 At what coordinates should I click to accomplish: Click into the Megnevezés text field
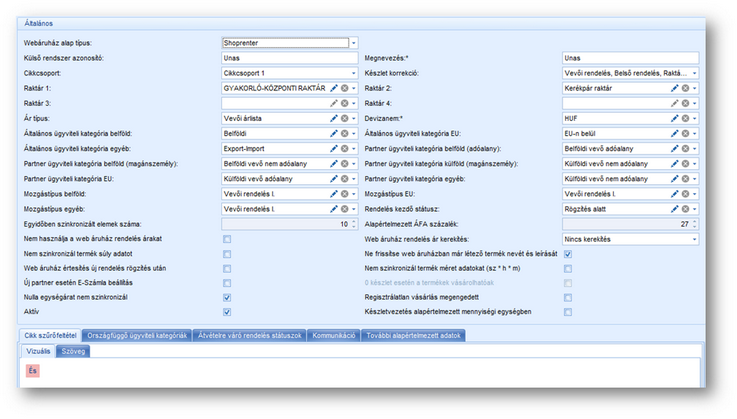click(x=630, y=58)
